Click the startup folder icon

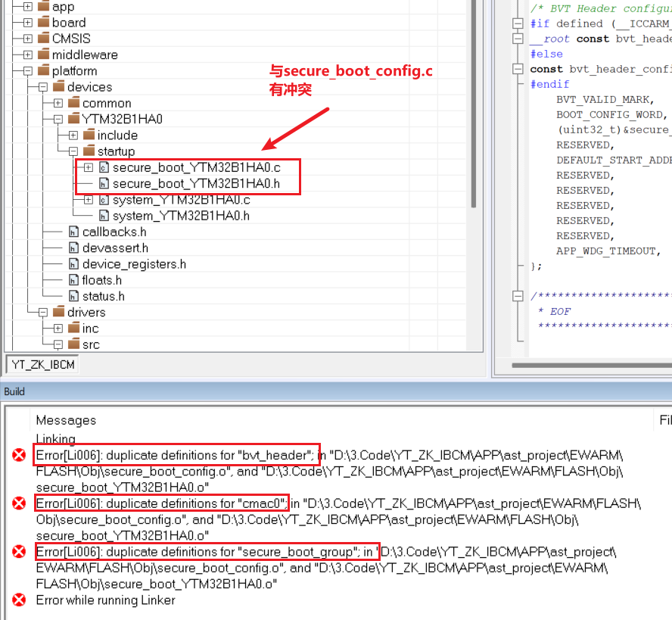coord(89,151)
